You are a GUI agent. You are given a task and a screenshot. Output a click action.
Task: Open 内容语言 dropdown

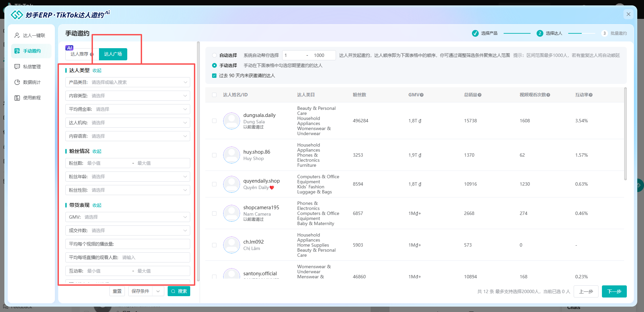pos(128,136)
